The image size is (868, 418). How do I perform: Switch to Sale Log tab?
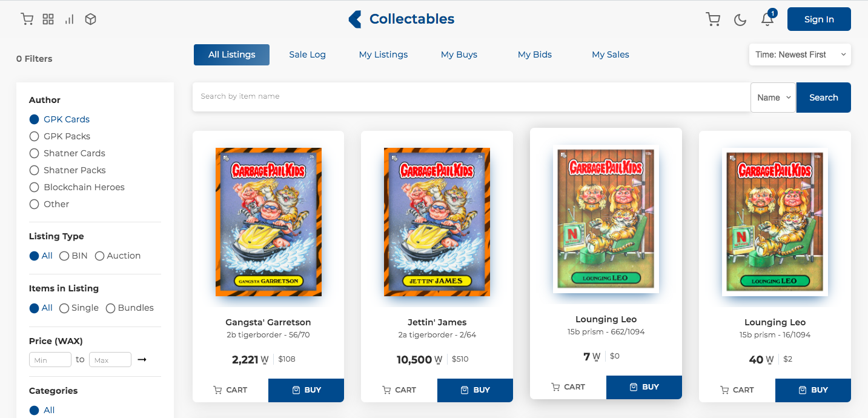[x=307, y=55]
